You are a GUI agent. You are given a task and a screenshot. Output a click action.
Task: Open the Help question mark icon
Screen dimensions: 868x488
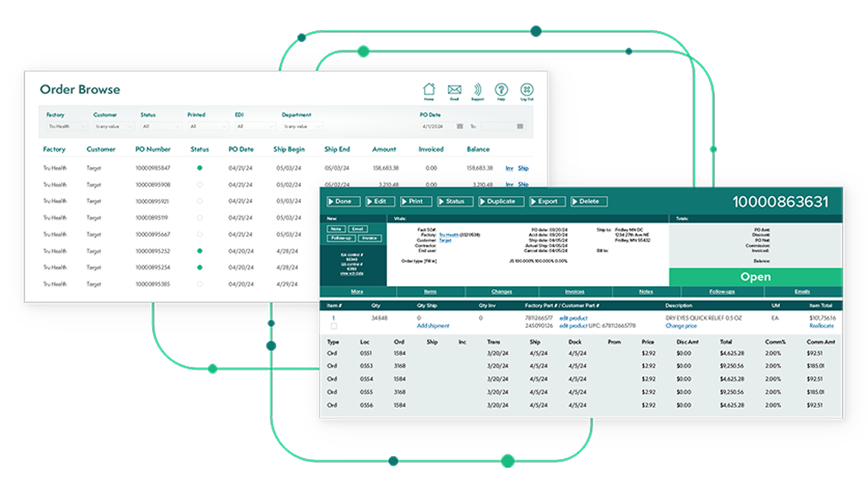click(x=501, y=90)
